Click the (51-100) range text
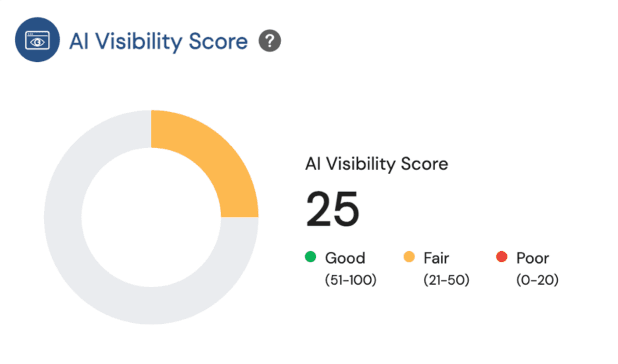 click(351, 280)
